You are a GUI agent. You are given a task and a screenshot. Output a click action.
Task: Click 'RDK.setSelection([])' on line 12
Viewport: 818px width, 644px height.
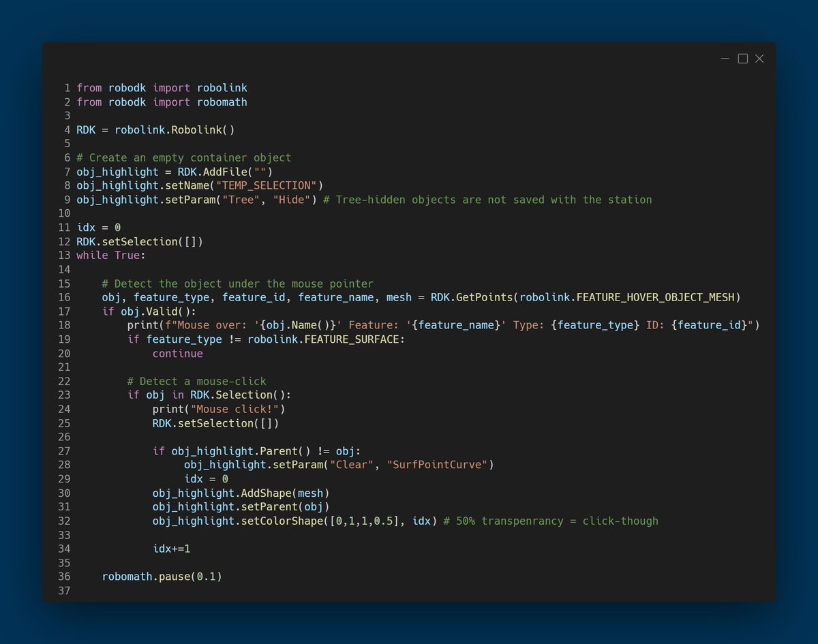(140, 242)
